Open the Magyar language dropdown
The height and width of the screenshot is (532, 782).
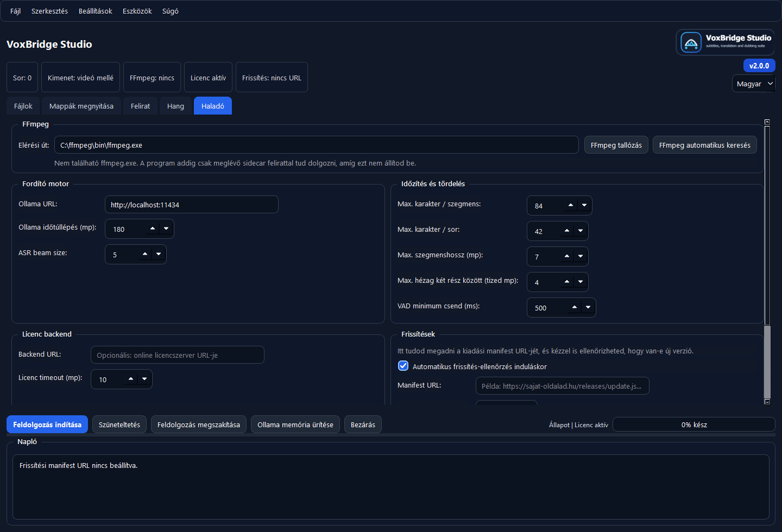pos(753,84)
